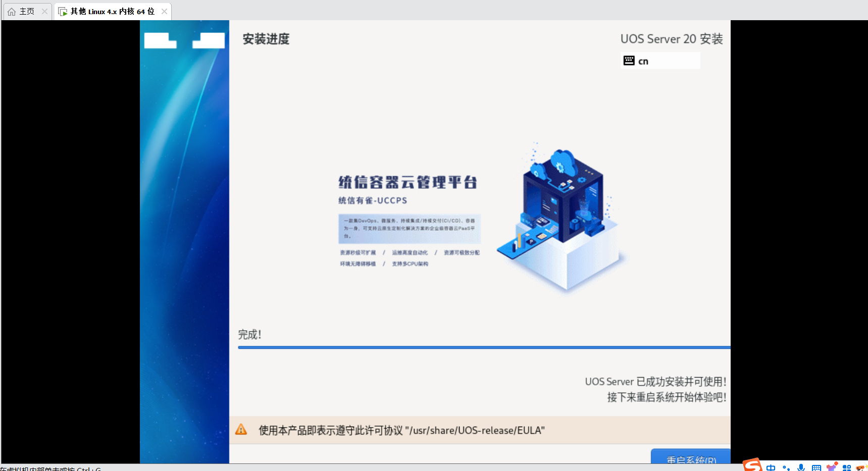The height and width of the screenshot is (471, 868).
Task: Click the Sogou microphone voice input icon
Action: tap(801, 467)
